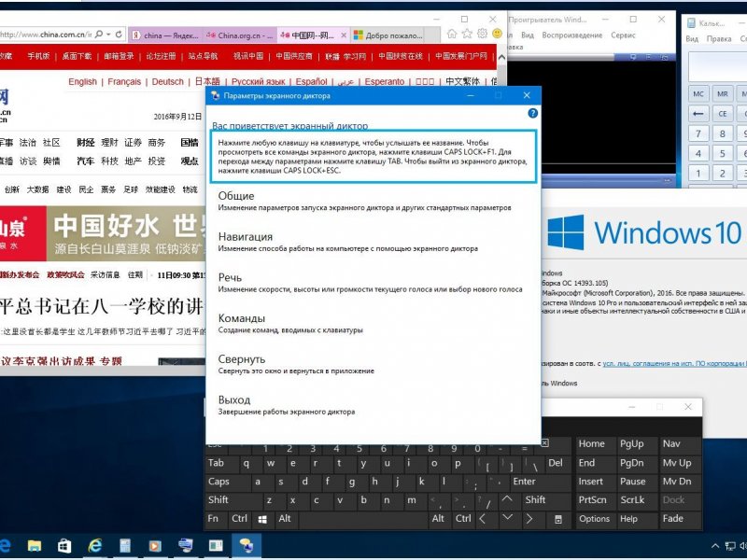Click the Narrator icon on the taskbar

[247, 546]
